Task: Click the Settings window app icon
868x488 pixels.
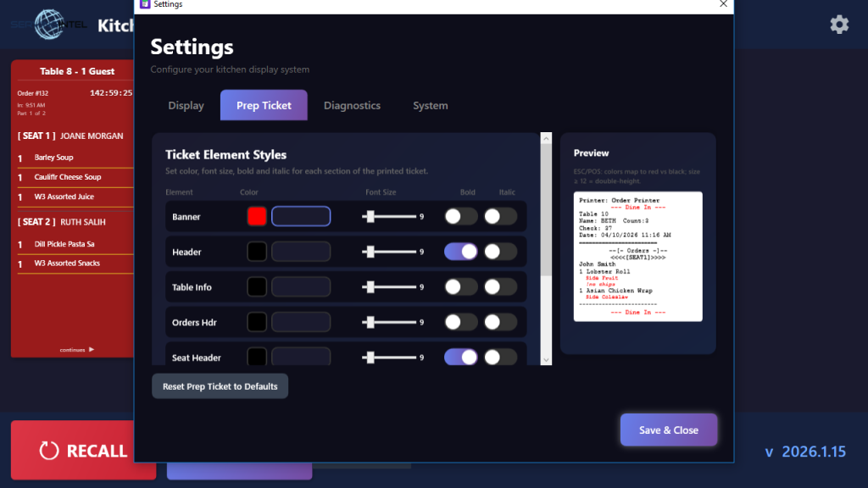Action: click(x=144, y=4)
